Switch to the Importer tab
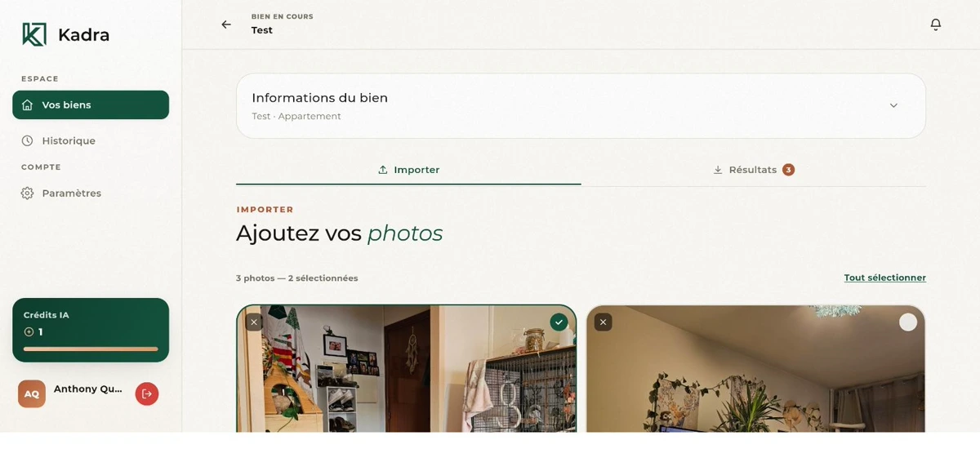The height and width of the screenshot is (471, 980). [x=408, y=170]
